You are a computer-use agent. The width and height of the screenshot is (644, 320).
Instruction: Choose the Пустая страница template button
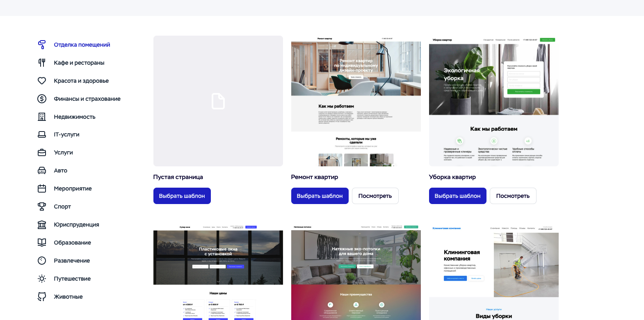182,196
